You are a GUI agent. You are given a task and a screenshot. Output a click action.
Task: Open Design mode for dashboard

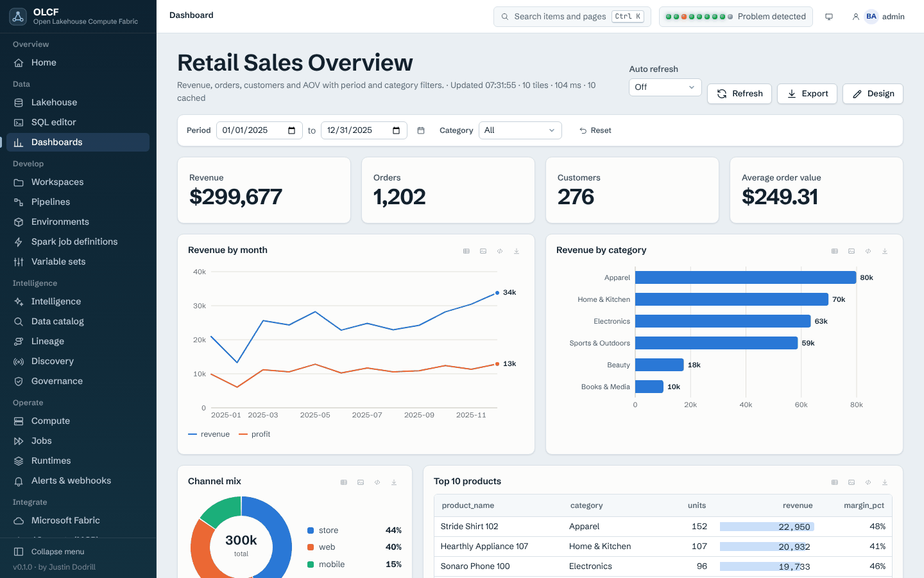pos(873,94)
